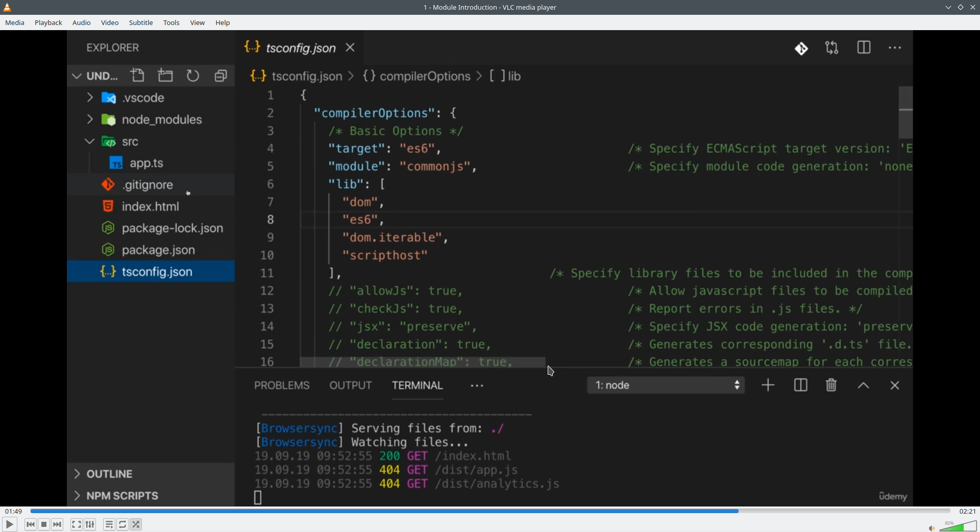
Task: Kill terminal with the trash icon
Action: point(831,385)
